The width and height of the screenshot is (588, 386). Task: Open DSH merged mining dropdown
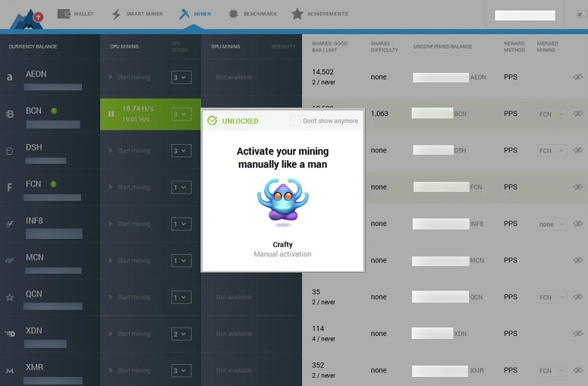[552, 151]
